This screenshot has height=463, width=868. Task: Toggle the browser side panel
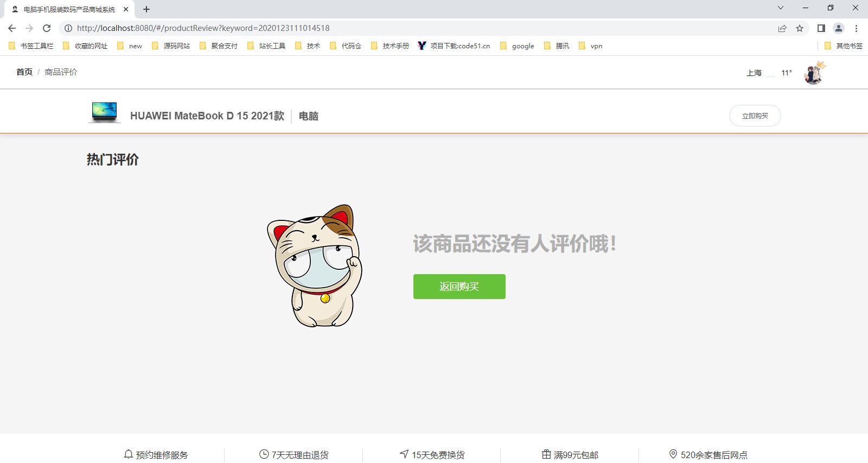821,28
